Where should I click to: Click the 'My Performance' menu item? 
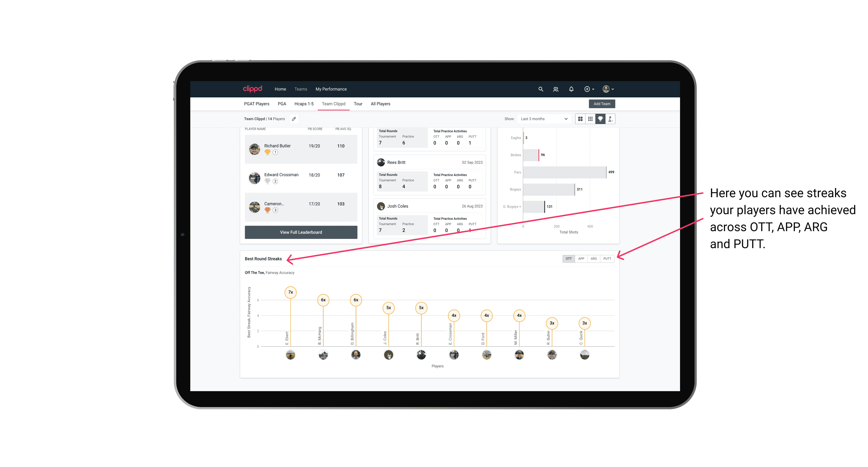click(331, 89)
